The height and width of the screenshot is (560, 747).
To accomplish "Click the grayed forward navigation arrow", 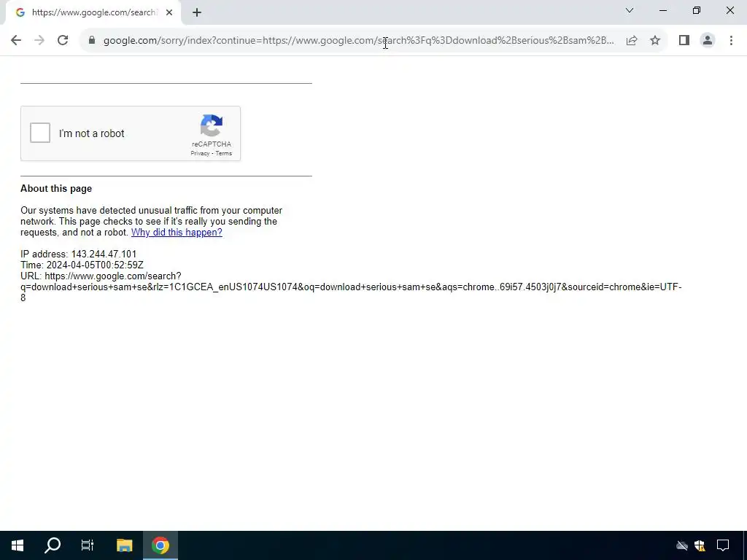I will click(39, 41).
